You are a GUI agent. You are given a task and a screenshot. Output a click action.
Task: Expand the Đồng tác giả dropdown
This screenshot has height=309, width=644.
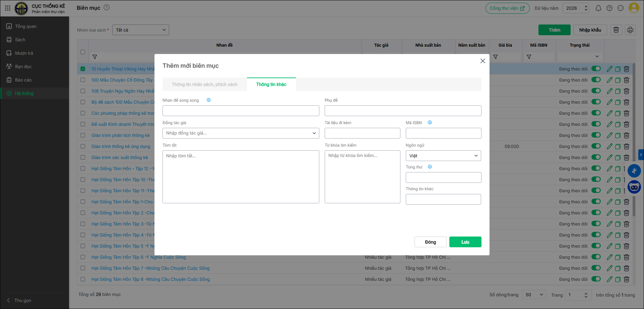pyautogui.click(x=241, y=133)
